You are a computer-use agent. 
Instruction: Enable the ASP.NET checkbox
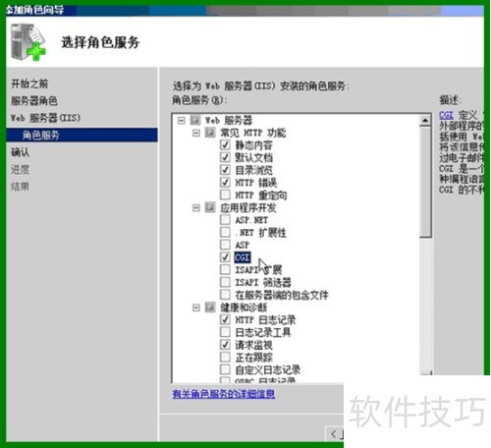pyautogui.click(x=225, y=219)
